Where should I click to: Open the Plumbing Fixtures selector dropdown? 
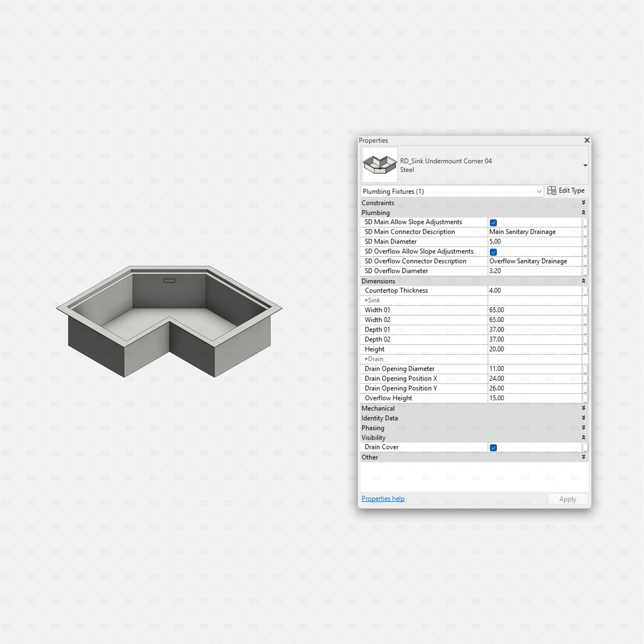tap(539, 191)
